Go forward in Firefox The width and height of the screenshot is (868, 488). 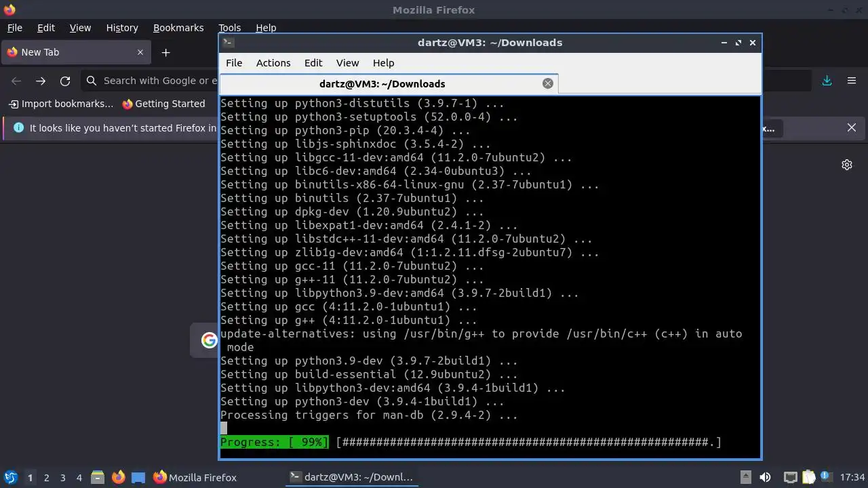tap(41, 81)
